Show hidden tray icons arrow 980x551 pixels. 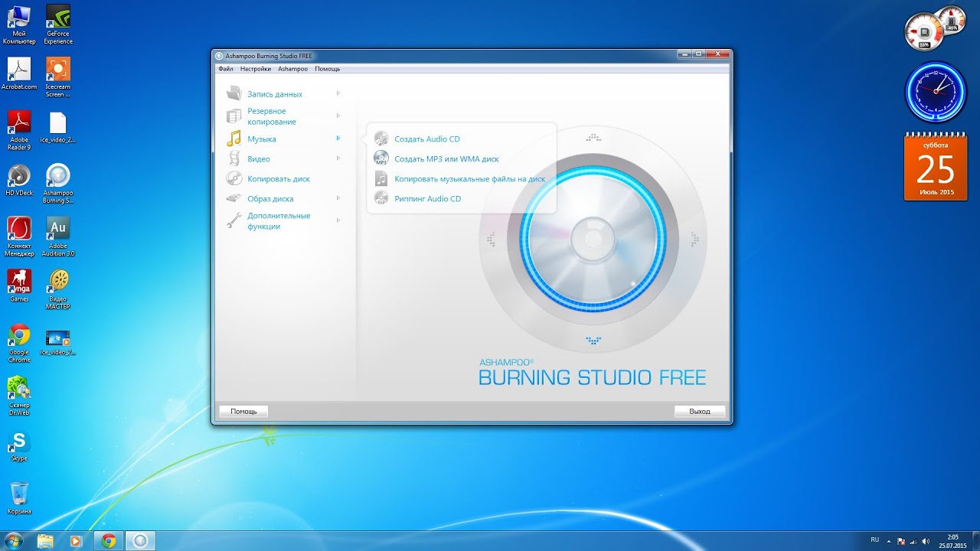(x=888, y=541)
